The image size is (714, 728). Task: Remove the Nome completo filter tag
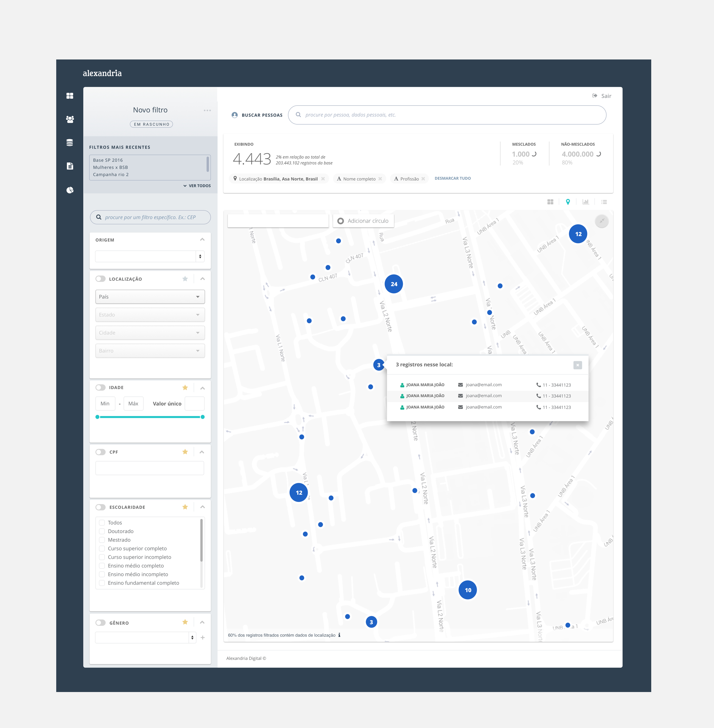pyautogui.click(x=380, y=179)
